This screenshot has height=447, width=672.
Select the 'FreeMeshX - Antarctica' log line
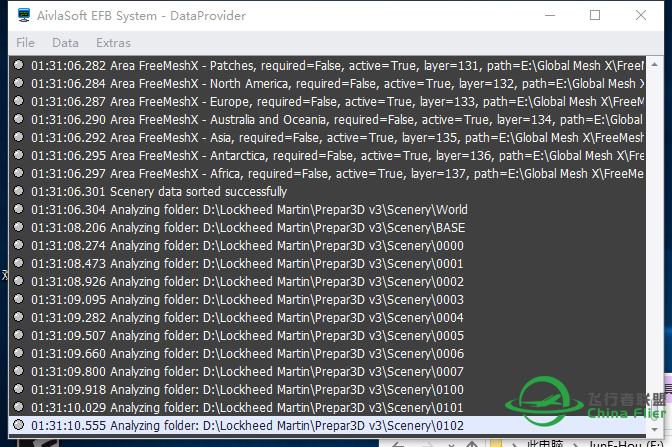pos(327,156)
